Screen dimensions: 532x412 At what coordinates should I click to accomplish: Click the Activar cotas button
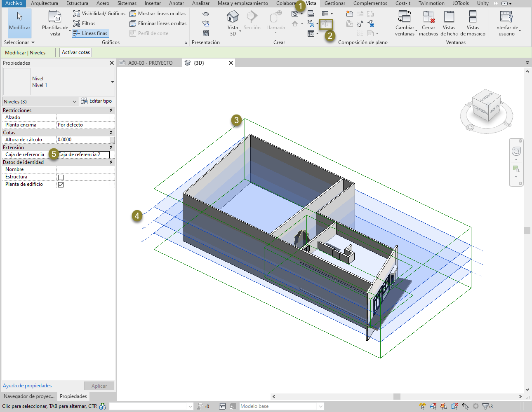coord(76,52)
